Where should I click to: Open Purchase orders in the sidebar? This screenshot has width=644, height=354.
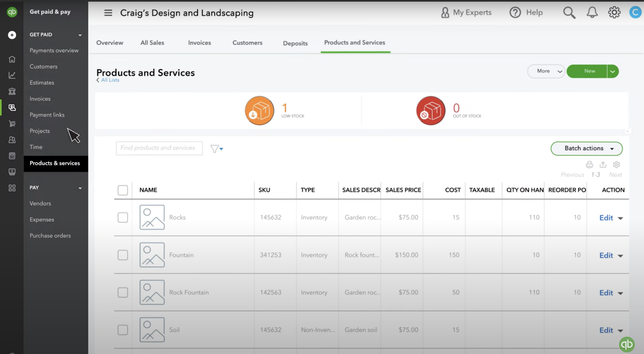click(50, 236)
